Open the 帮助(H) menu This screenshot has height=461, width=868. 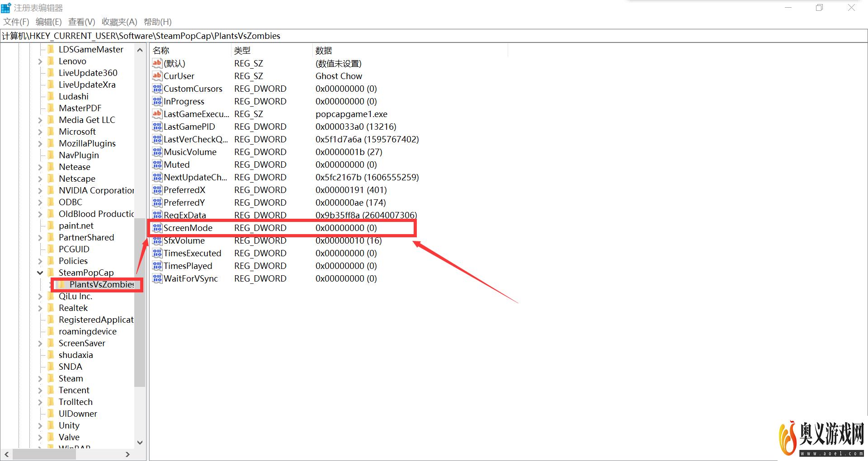tap(157, 22)
